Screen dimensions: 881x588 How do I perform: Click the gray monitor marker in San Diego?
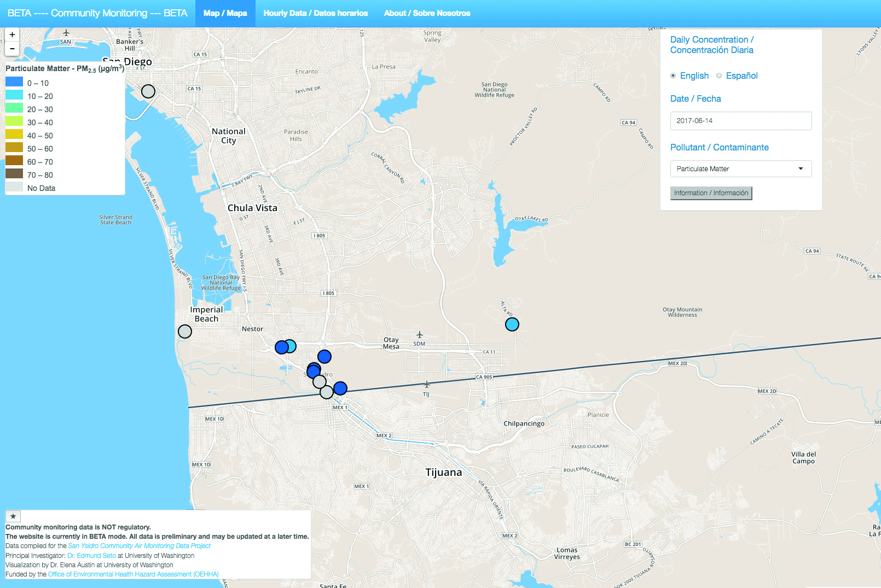pyautogui.click(x=148, y=91)
